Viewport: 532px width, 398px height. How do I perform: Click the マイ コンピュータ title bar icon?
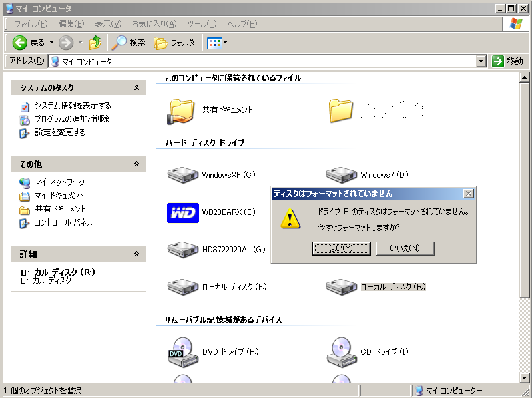click(x=10, y=8)
